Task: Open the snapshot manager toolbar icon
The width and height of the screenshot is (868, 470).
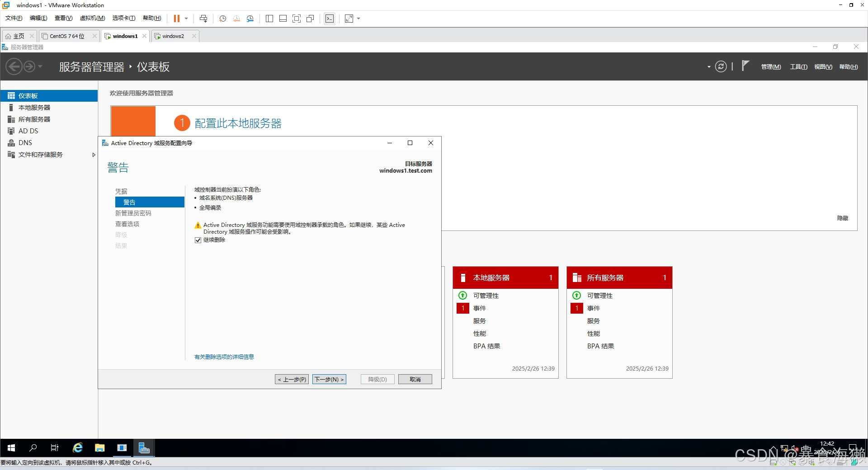Action: click(x=250, y=19)
